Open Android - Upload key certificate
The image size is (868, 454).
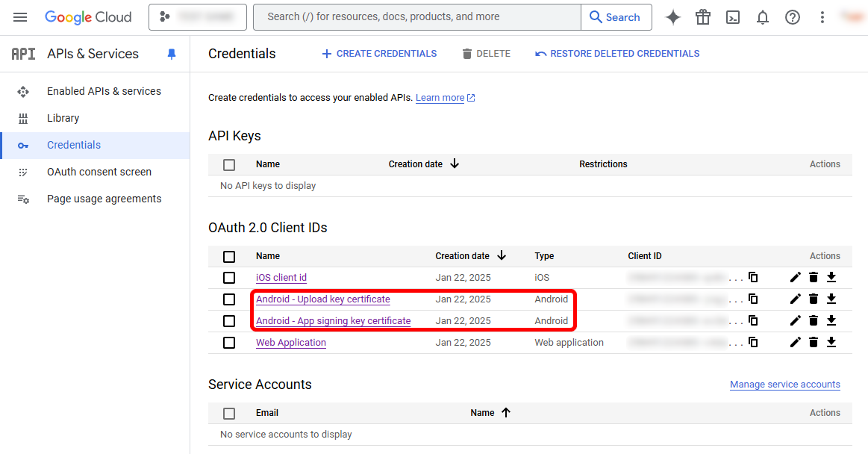(x=322, y=299)
